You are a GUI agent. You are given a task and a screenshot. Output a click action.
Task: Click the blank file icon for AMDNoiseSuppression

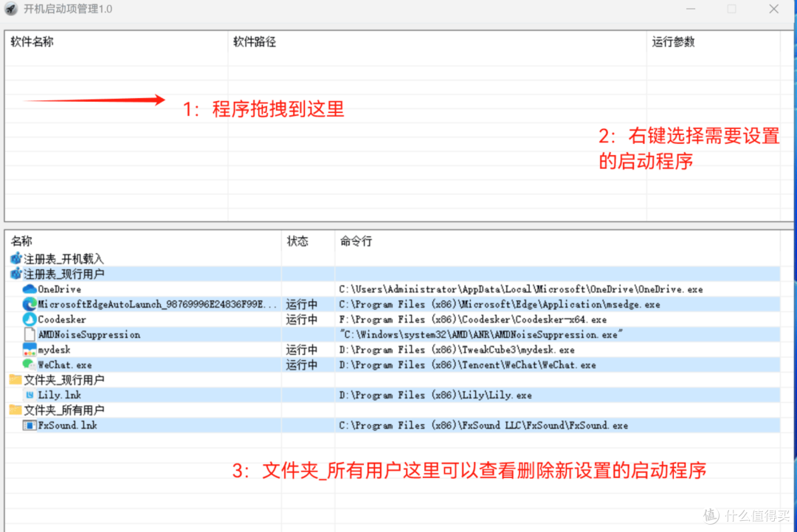[30, 334]
